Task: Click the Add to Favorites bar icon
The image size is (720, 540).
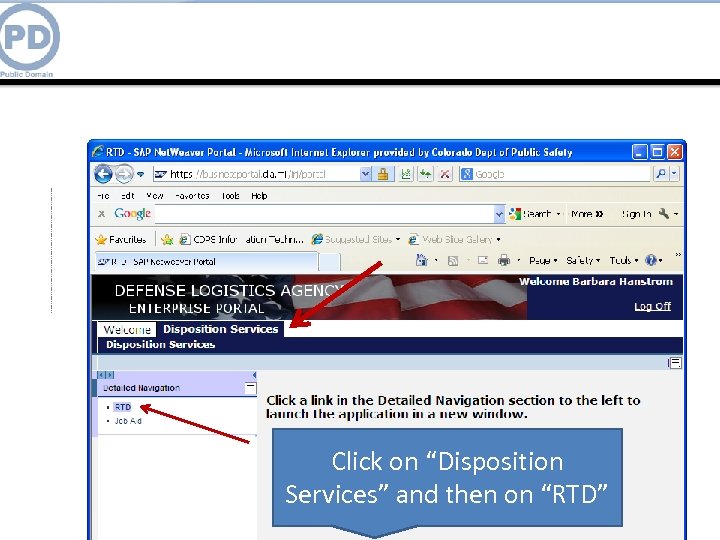Action: [167, 239]
